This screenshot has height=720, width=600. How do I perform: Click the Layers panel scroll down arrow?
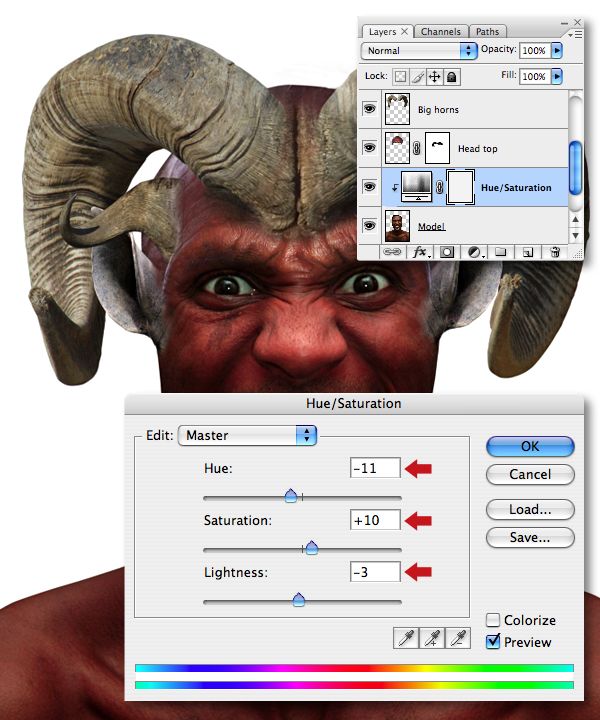(575, 236)
